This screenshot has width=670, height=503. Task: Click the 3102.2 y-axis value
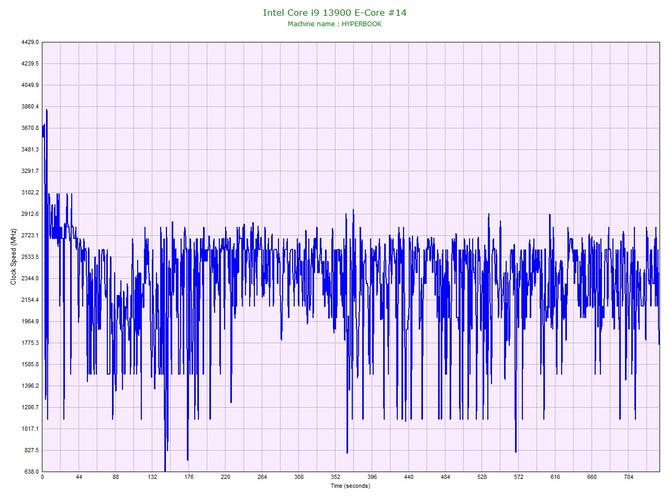(30, 192)
